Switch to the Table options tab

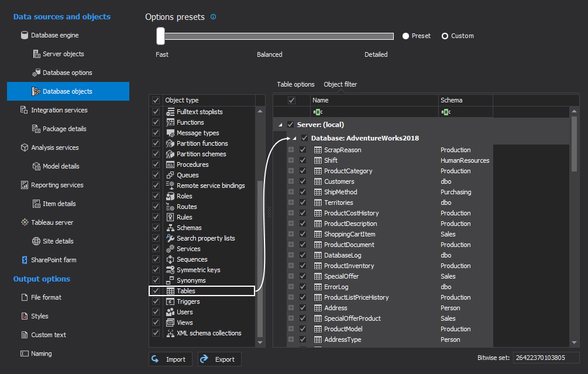tap(295, 84)
